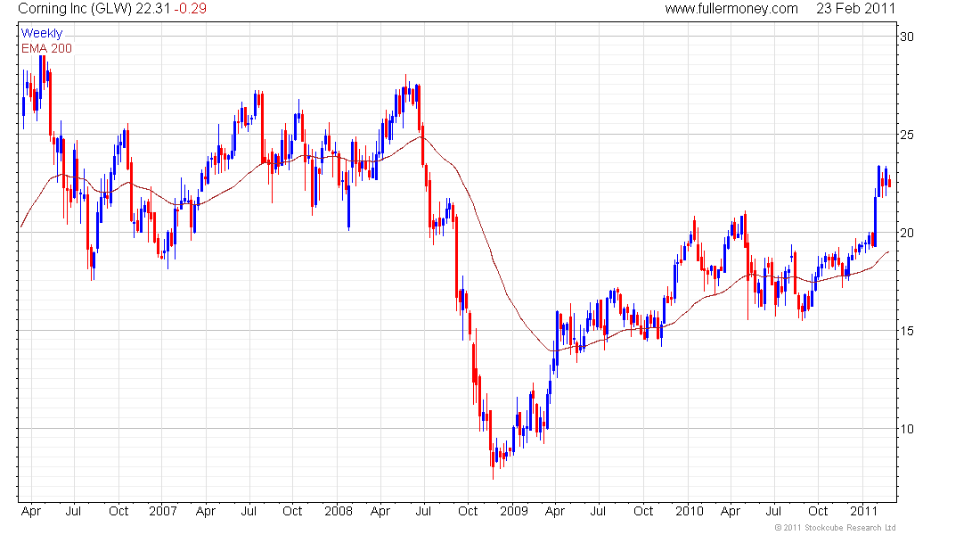Click the chart date '23 Feb 2011'
The image size is (980, 535).
(855, 9)
